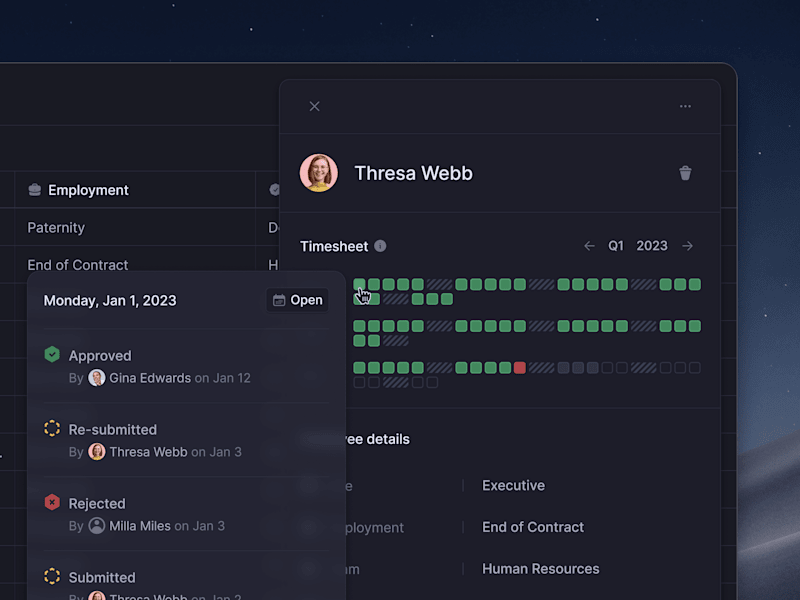
Task: Select the Paternity table cell
Action: (x=135, y=227)
